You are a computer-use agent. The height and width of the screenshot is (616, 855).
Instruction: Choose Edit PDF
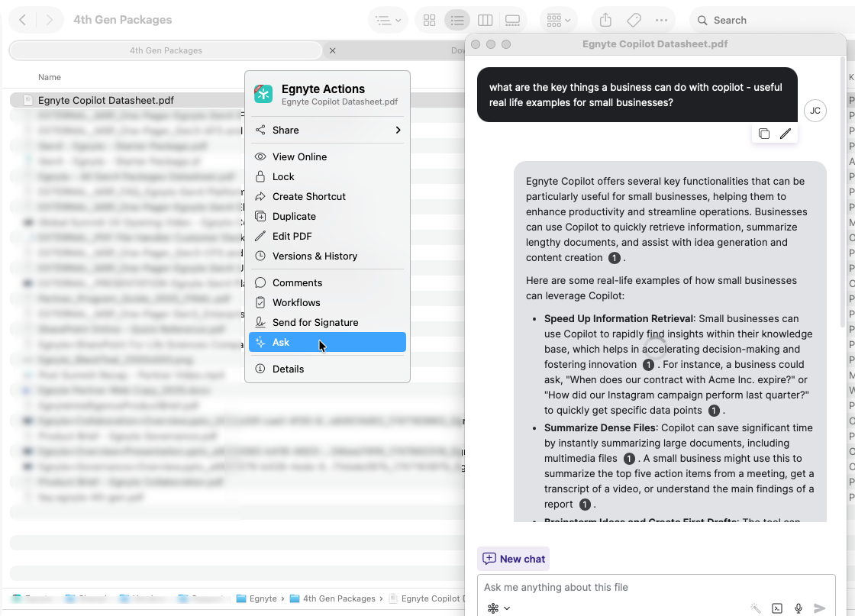click(x=327, y=237)
